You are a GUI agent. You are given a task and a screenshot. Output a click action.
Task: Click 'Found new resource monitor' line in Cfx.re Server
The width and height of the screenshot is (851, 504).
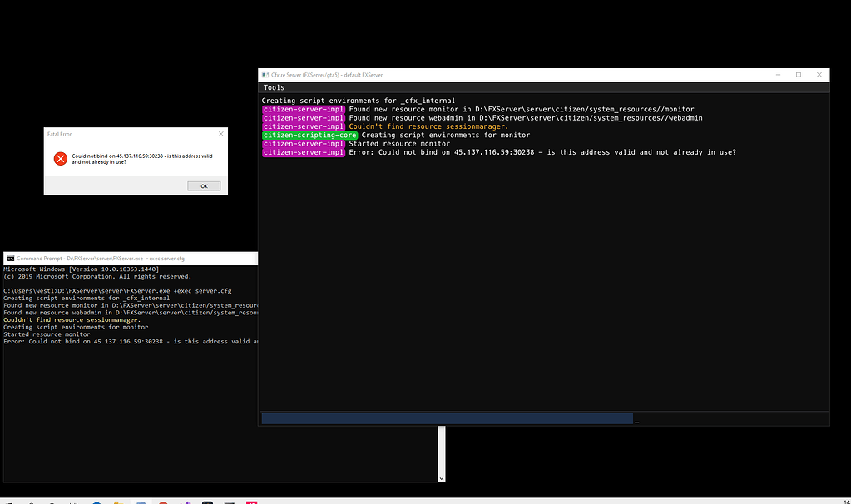coord(521,109)
